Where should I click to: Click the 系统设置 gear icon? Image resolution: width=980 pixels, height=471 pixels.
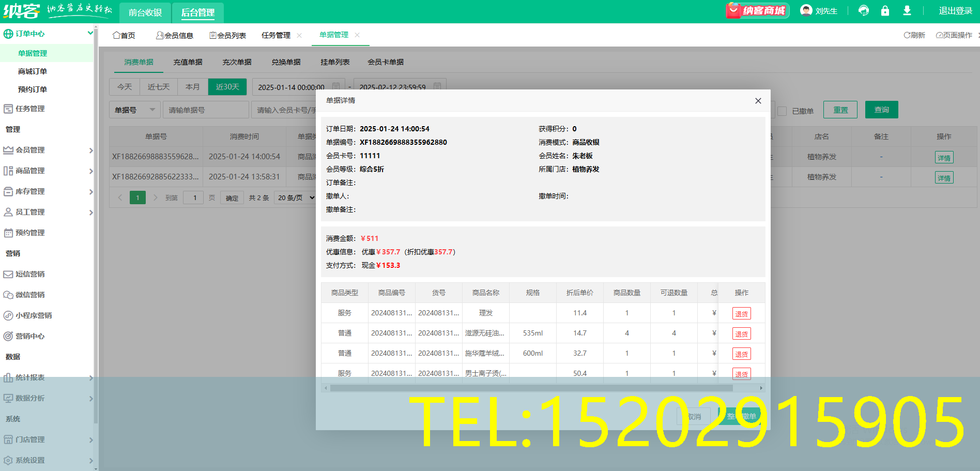(8, 460)
